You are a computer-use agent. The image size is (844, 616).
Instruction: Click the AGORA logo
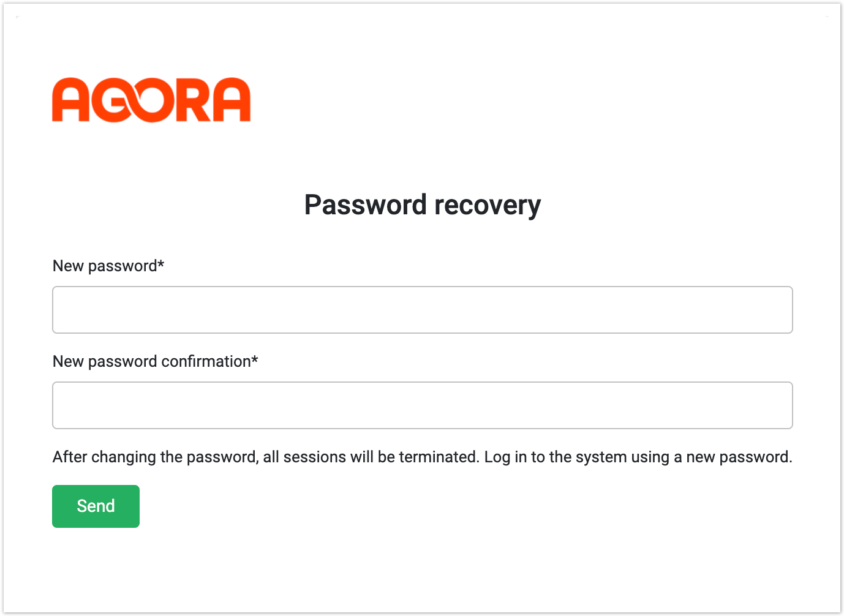[x=151, y=100]
